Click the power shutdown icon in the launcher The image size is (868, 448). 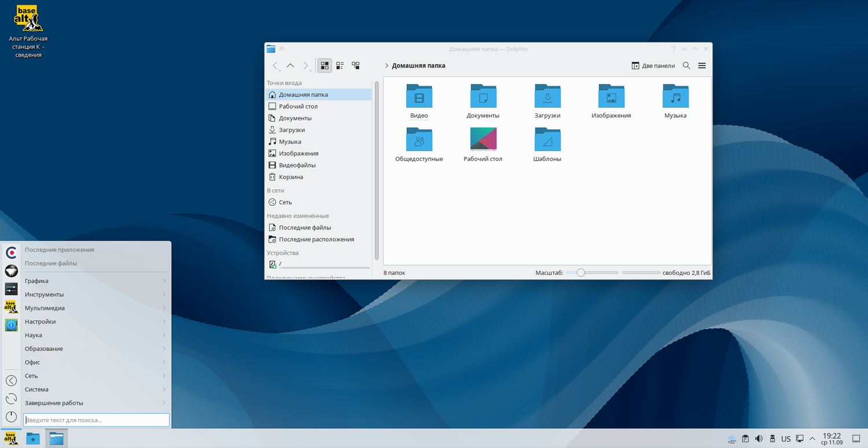pyautogui.click(x=11, y=417)
